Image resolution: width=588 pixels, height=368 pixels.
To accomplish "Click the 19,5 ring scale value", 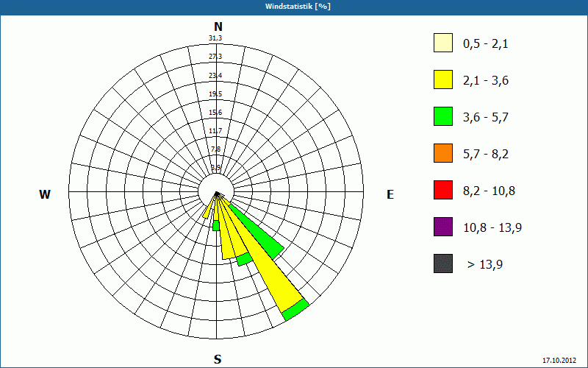I will (x=215, y=94).
